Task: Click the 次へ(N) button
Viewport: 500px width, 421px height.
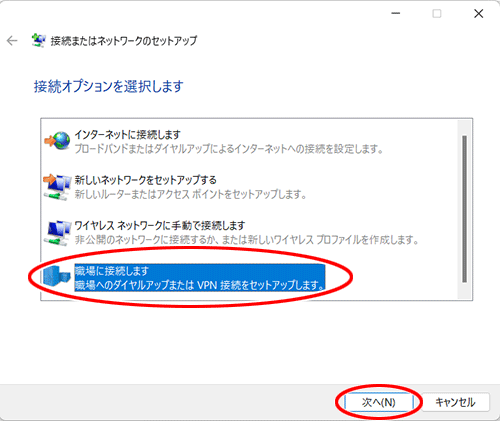Action: (379, 402)
